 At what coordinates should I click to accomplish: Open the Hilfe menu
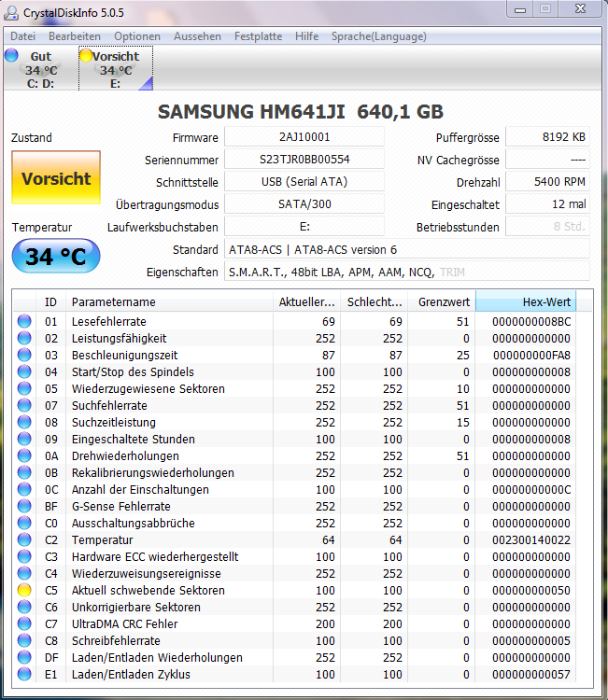tap(307, 36)
